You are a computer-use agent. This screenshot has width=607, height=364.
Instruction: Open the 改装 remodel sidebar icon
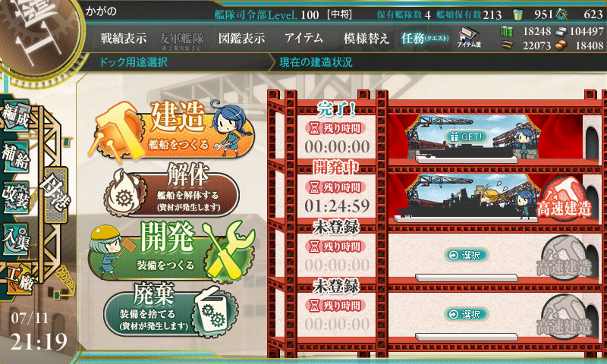coord(16,196)
